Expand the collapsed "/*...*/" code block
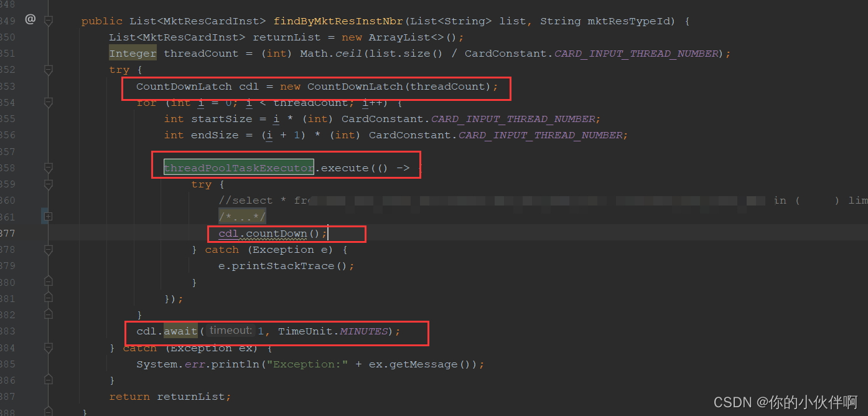 coord(241,216)
